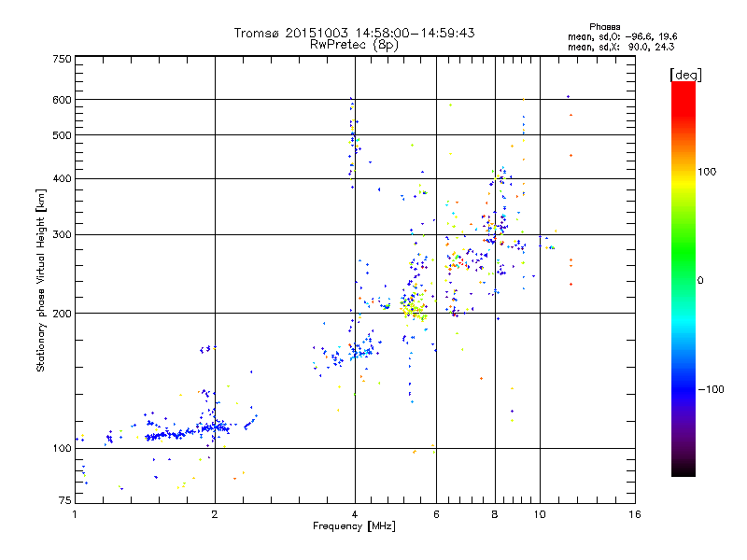Image resolution: width=747 pixels, height=560 pixels.
Task: Click the '[deg]' colorbar unit label
Action: click(685, 75)
